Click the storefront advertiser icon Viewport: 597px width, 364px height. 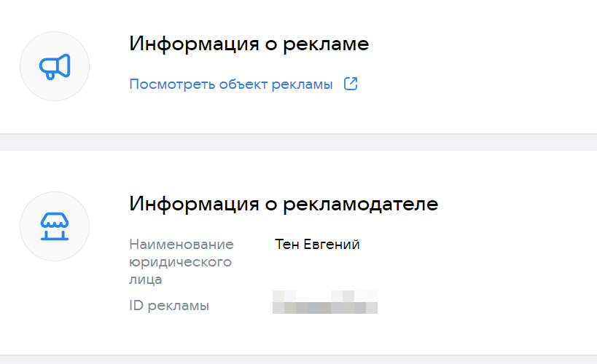(55, 226)
